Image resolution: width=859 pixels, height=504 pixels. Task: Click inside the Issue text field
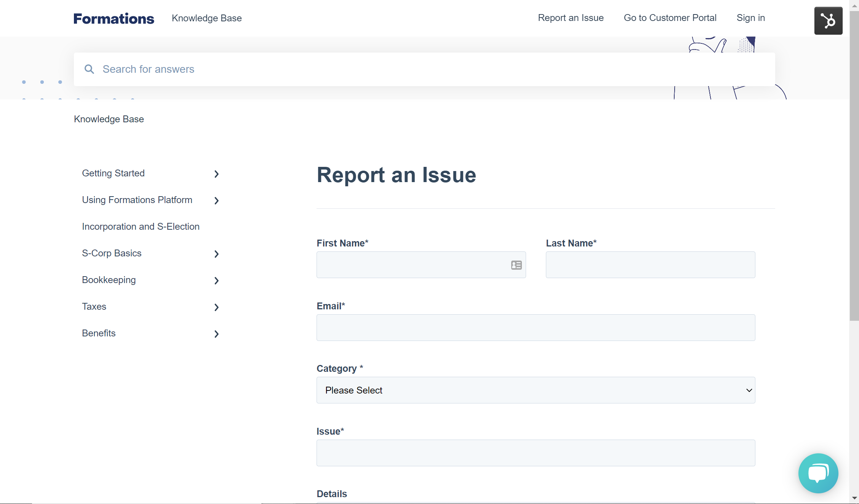point(535,453)
